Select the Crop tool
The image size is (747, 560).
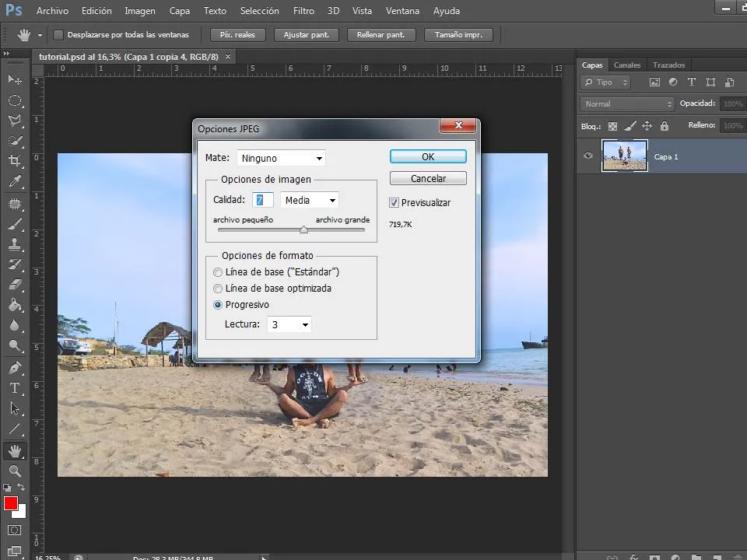[x=15, y=161]
